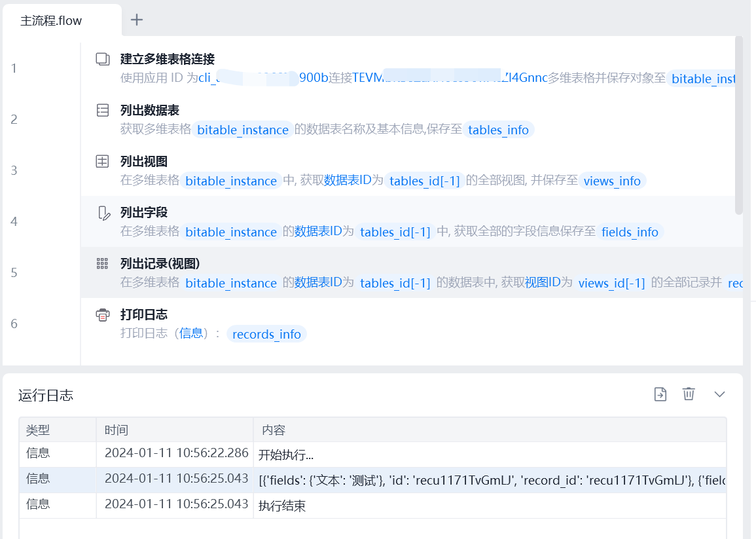The height and width of the screenshot is (539, 756).
Task: Click the 列出字段 step title
Action: [x=144, y=213]
